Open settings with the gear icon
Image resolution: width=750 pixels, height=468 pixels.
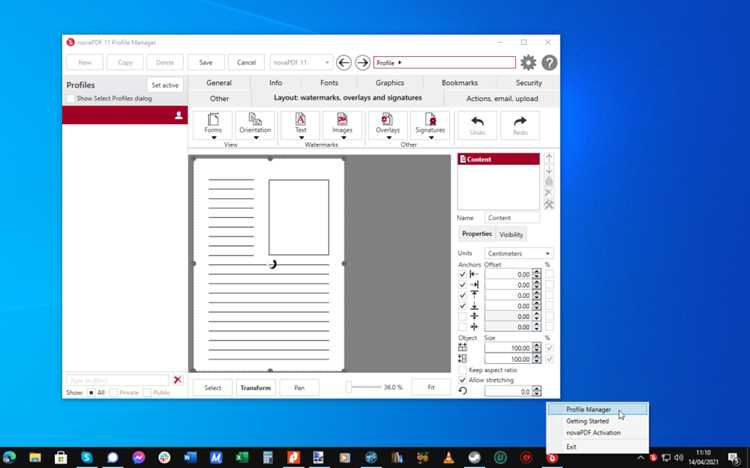pyautogui.click(x=528, y=63)
